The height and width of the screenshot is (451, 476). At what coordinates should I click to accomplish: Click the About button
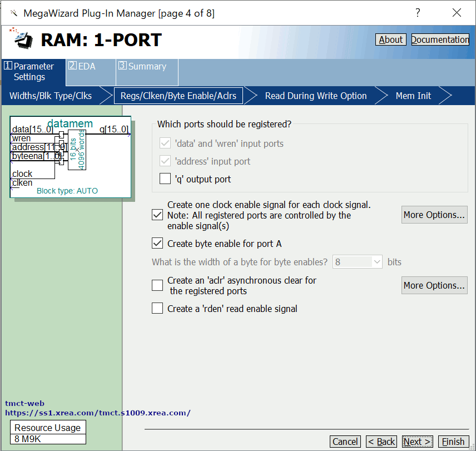coord(391,39)
